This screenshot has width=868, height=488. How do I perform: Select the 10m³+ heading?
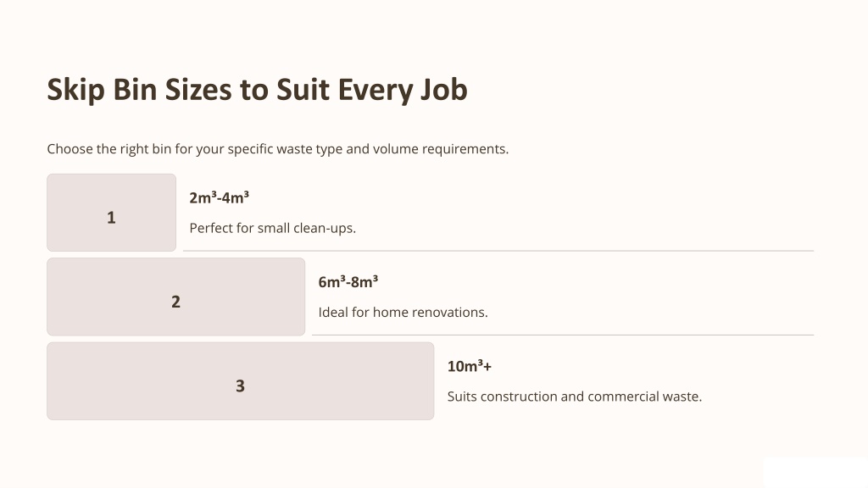coord(470,366)
